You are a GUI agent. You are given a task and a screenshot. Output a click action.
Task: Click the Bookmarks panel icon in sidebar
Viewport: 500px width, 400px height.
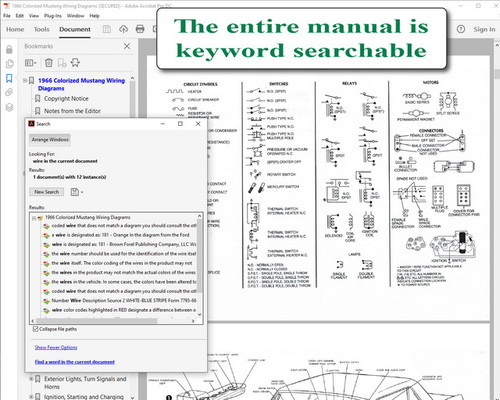(9, 78)
